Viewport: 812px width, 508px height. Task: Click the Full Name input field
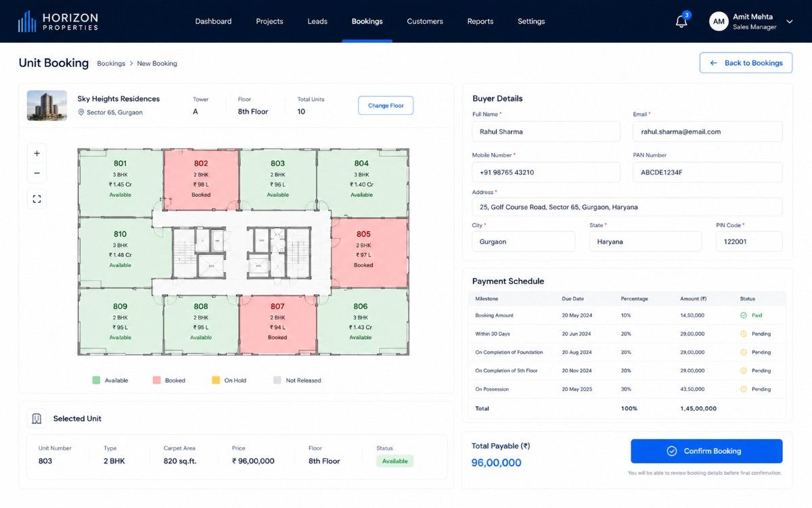546,132
